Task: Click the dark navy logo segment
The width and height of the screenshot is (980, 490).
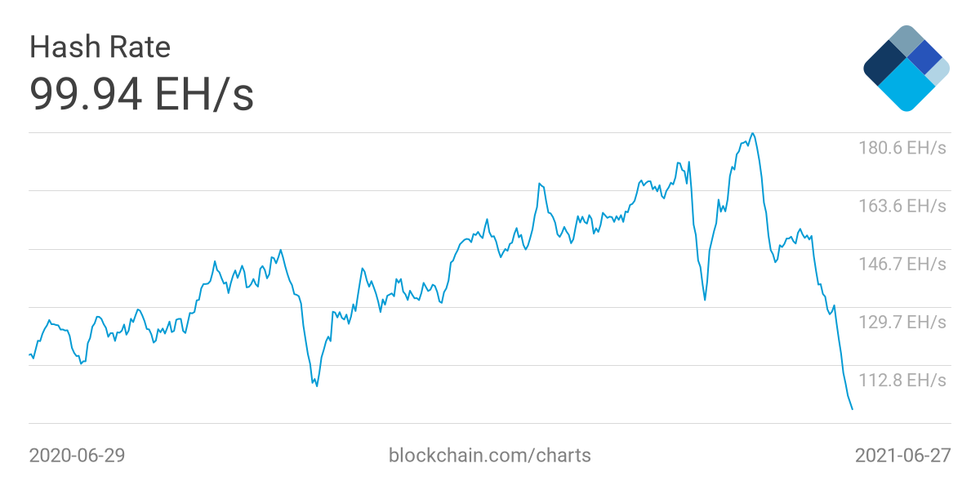Action: (884, 63)
